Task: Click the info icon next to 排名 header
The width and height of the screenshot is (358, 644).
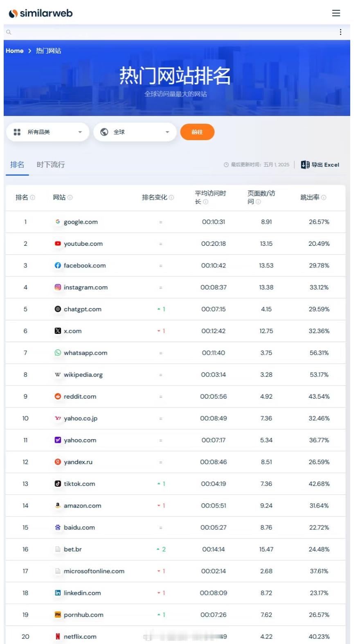Action: pyautogui.click(x=33, y=197)
